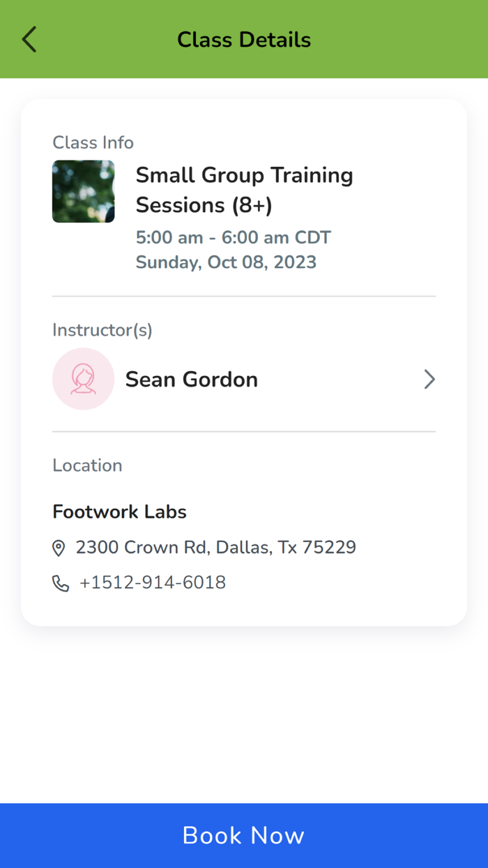Select the Footwork Labs location name
Image resolution: width=488 pixels, height=868 pixels.
pos(119,511)
